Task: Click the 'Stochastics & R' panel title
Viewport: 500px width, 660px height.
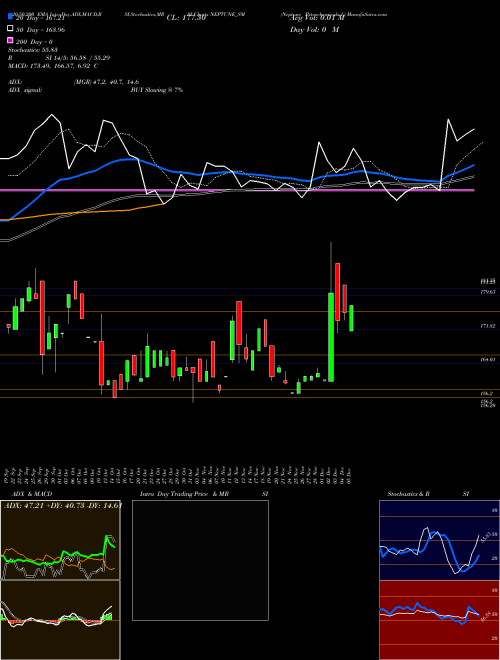Action: tap(409, 494)
